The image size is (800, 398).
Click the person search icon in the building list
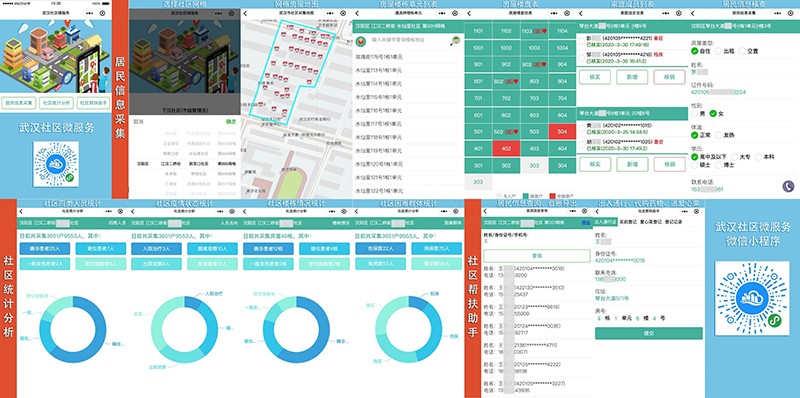[454, 40]
